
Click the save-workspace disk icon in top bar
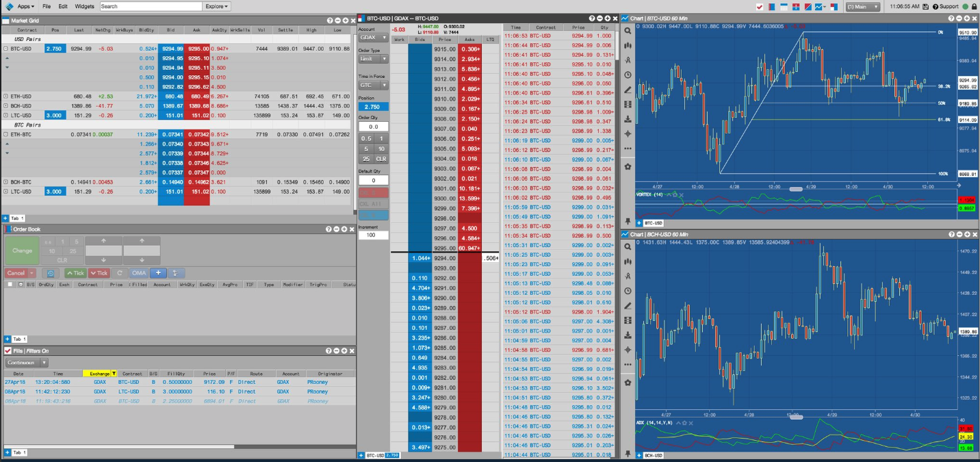point(927,6)
